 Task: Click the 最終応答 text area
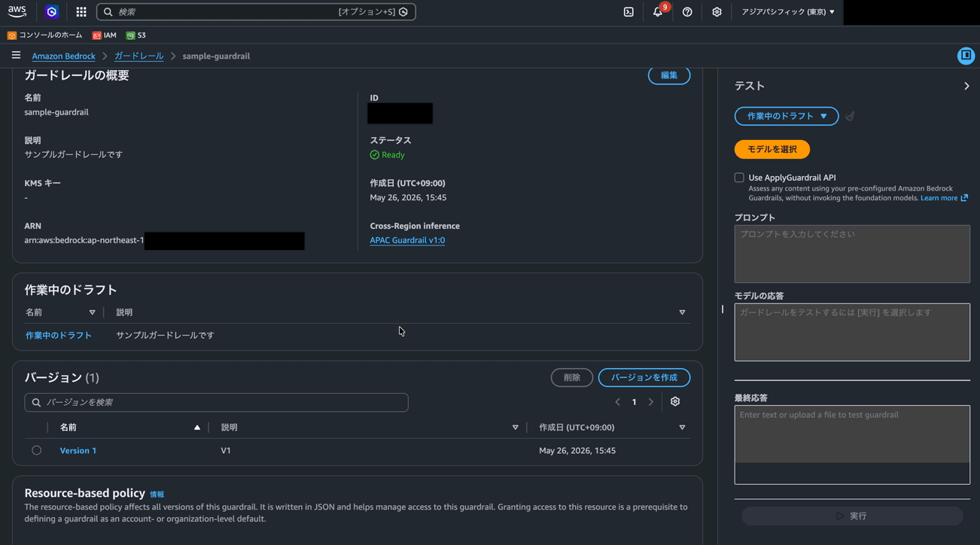point(852,445)
